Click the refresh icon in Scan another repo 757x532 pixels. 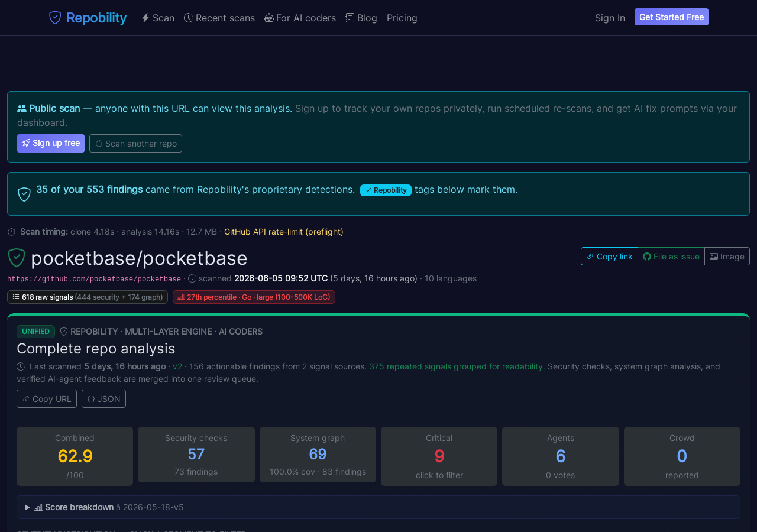click(x=99, y=144)
